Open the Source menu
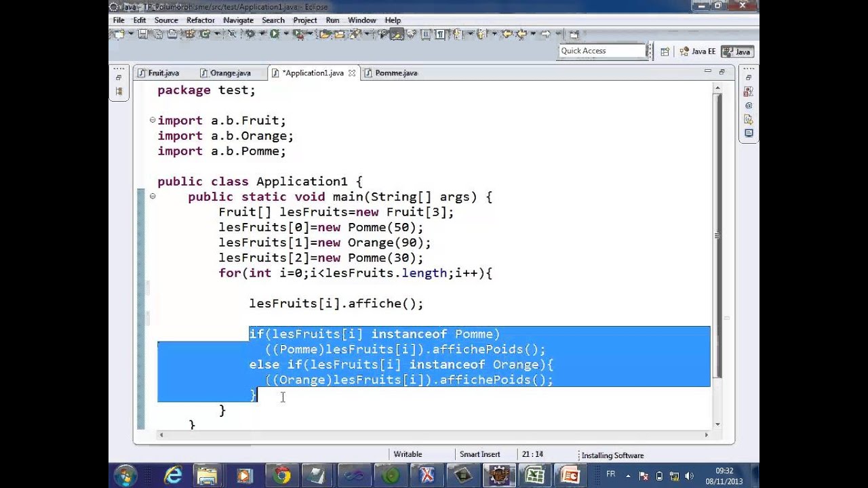This screenshot has height=488, width=868. (166, 20)
